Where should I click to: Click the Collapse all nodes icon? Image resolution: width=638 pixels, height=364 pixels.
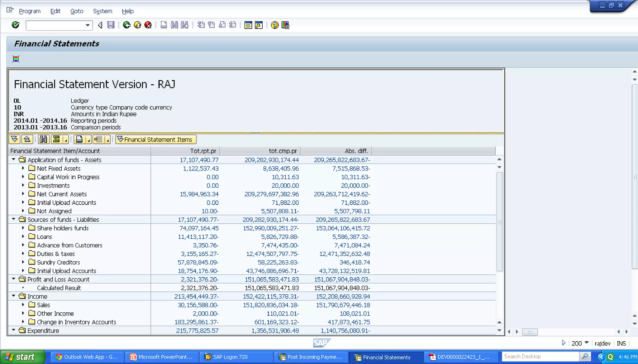click(27, 139)
